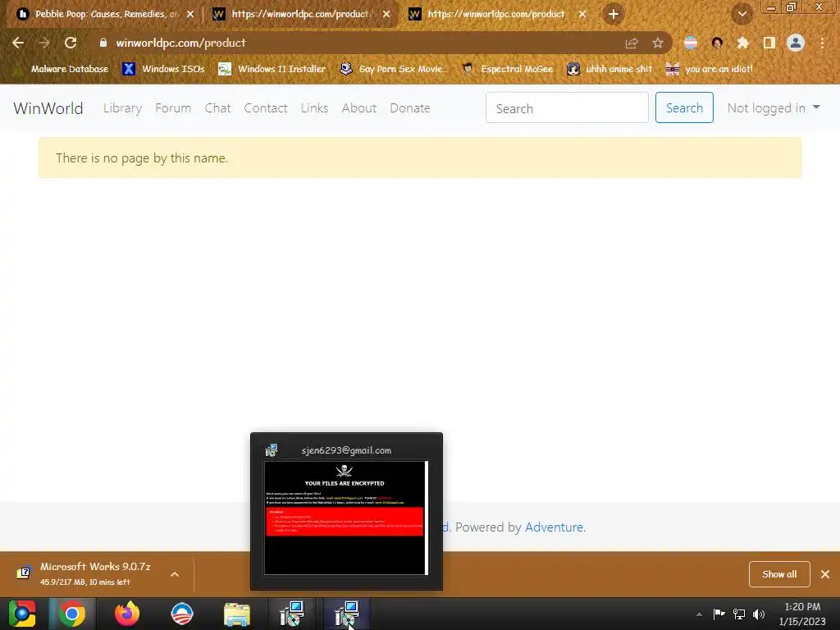Open the Donate nav item
This screenshot has height=630, width=840.
coord(410,108)
